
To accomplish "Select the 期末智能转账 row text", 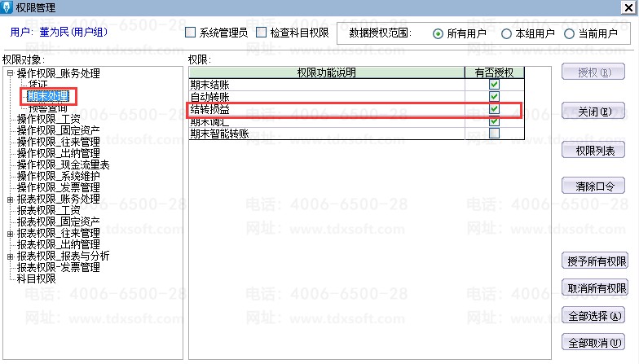I will tap(220, 134).
